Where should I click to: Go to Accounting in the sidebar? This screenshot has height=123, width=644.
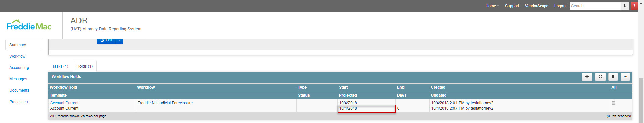coord(19,68)
